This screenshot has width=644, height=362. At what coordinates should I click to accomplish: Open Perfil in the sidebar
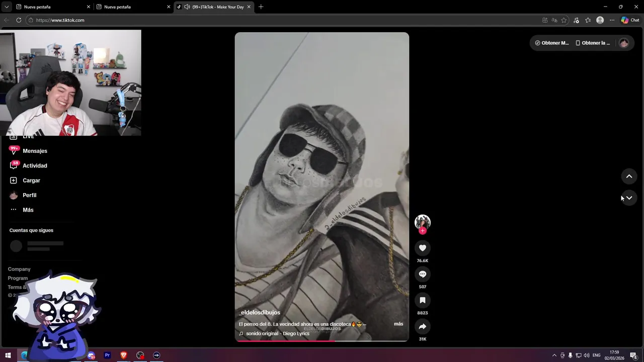coord(29,195)
